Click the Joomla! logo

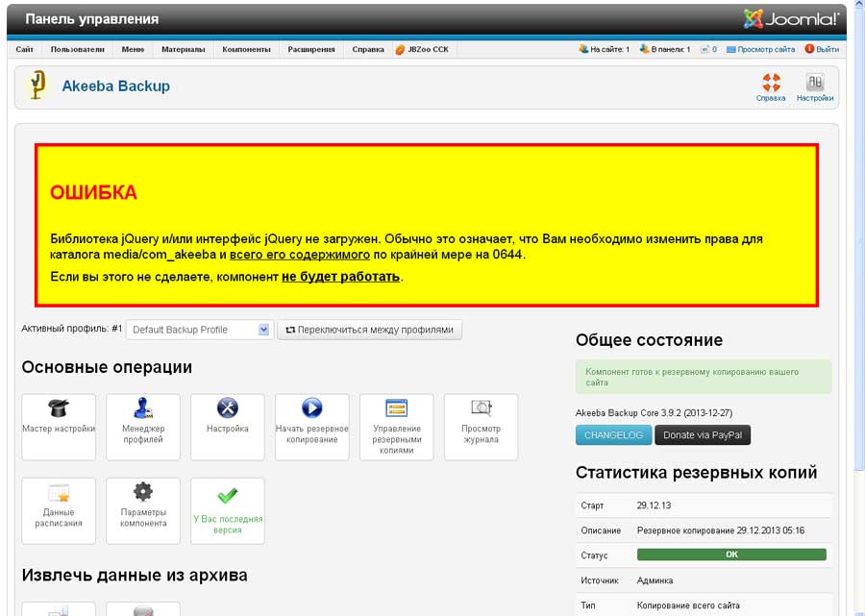tap(791, 19)
